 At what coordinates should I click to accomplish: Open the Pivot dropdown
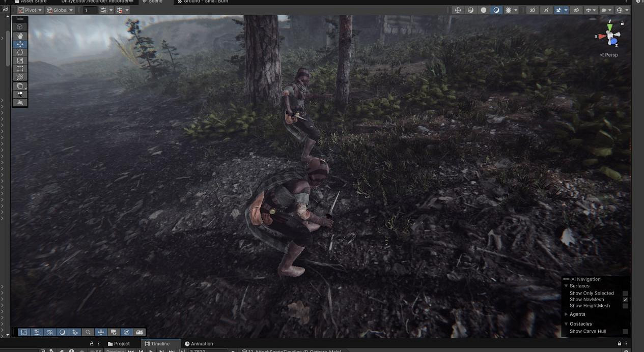31,10
